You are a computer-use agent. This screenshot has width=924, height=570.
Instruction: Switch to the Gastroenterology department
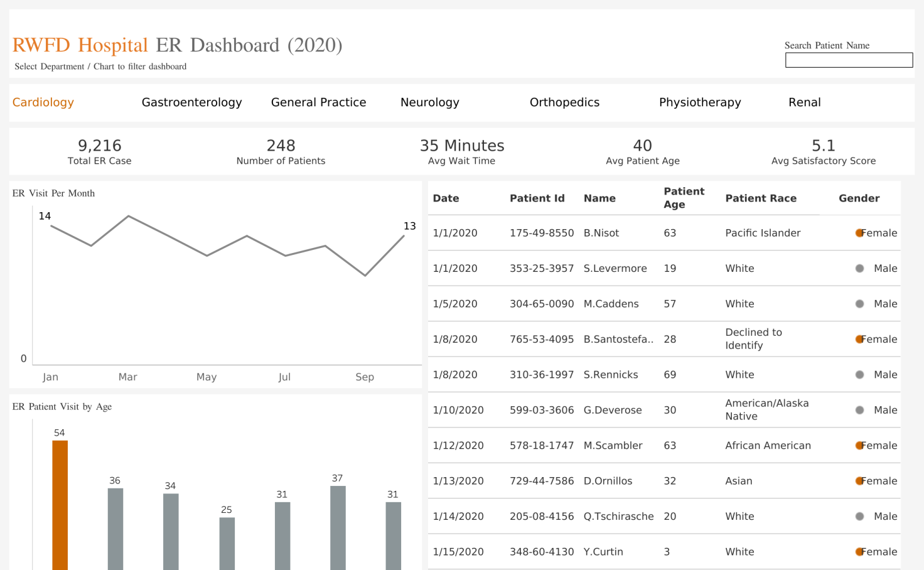point(191,102)
